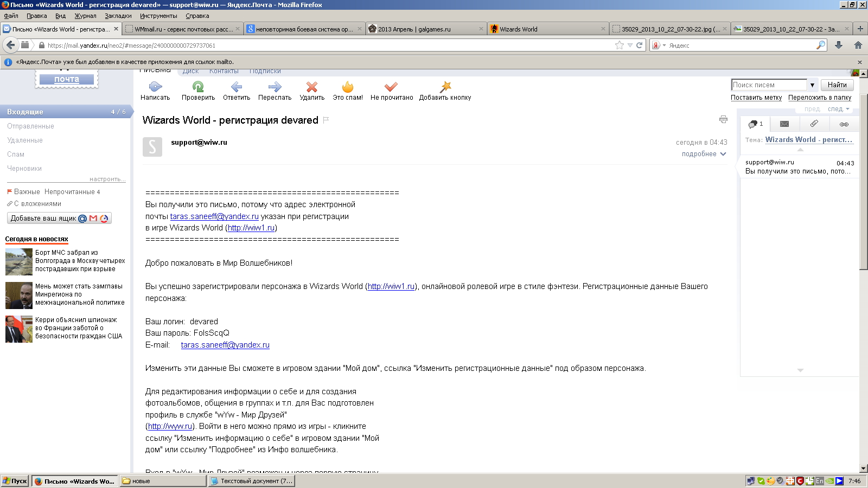Click the Переслать forward icon
868x488 pixels.
[x=275, y=86]
